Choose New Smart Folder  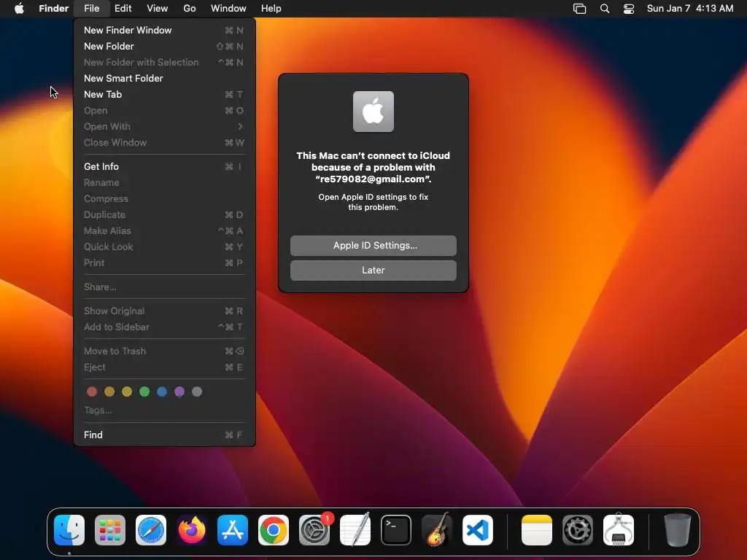pyautogui.click(x=164, y=78)
